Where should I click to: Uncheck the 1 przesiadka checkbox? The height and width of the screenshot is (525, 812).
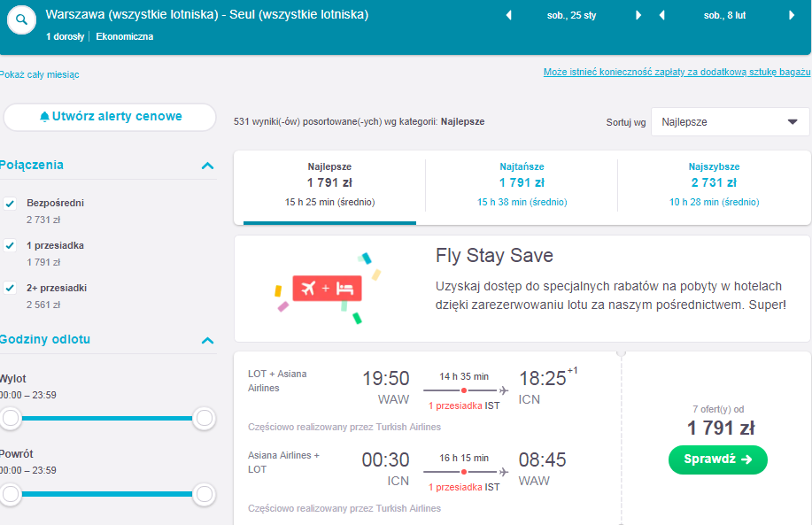click(x=10, y=246)
